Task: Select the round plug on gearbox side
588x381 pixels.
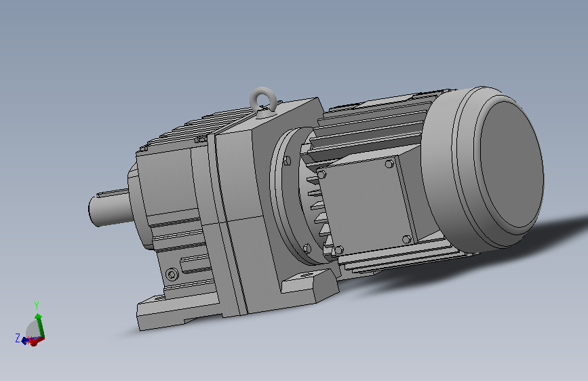Action: coord(172,275)
